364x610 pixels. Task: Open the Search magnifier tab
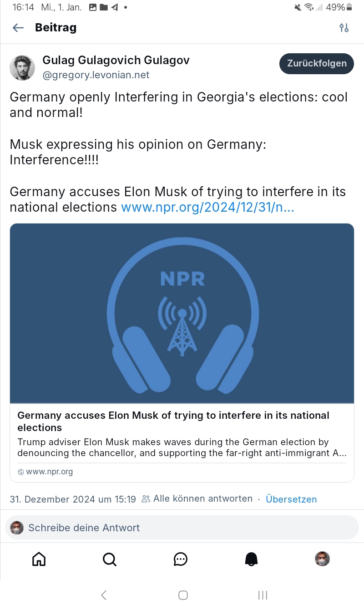point(110,559)
